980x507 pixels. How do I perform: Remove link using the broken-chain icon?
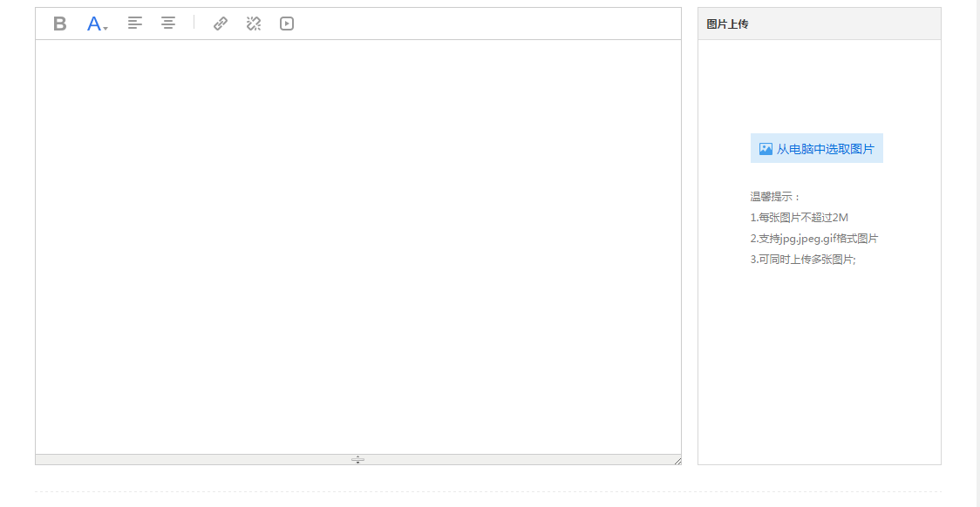[x=254, y=24]
